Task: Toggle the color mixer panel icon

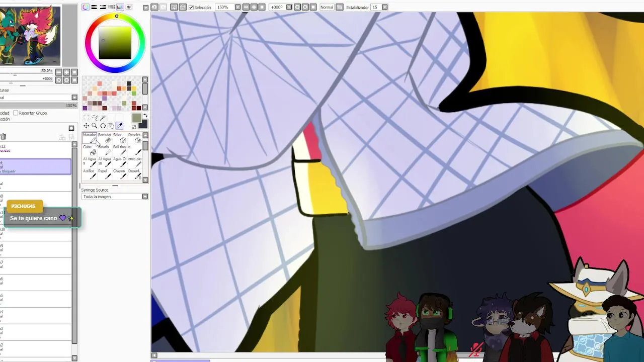Action: pos(111,7)
